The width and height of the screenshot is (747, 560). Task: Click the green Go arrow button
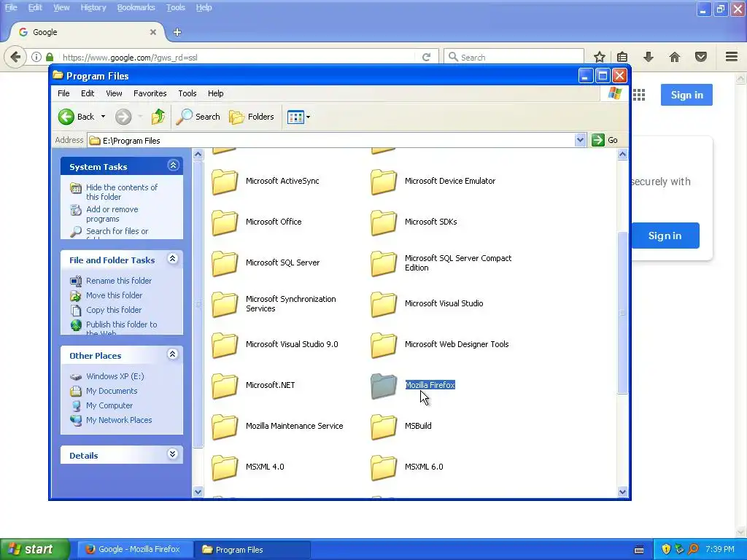[598, 140]
